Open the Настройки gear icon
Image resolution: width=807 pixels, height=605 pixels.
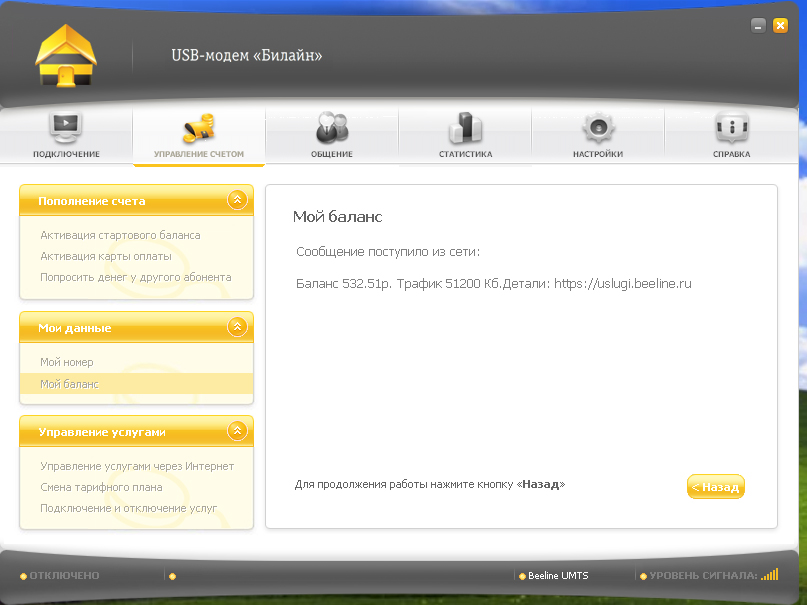(x=598, y=128)
